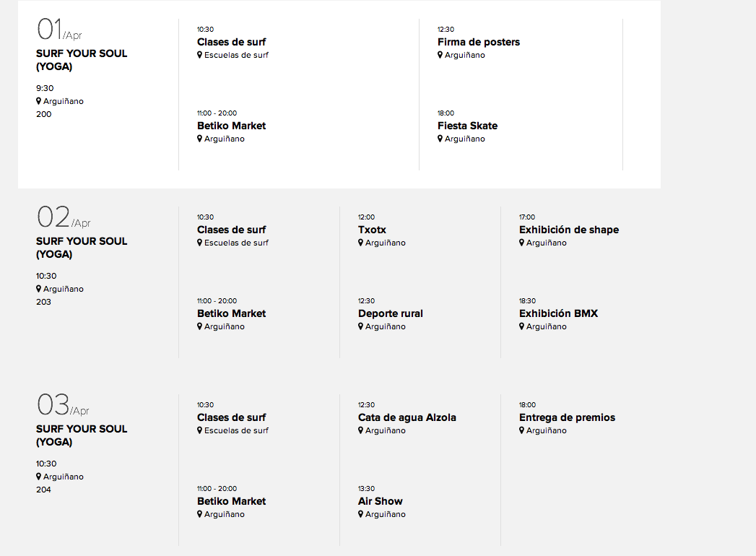This screenshot has width=756, height=556.
Task: Click location pin under Fiesta Skate
Action: point(440,139)
